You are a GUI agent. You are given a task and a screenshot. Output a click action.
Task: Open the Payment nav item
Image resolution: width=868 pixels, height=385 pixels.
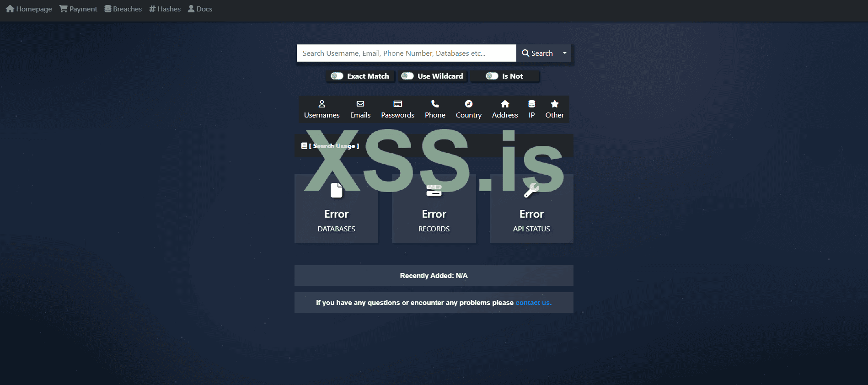pyautogui.click(x=78, y=9)
